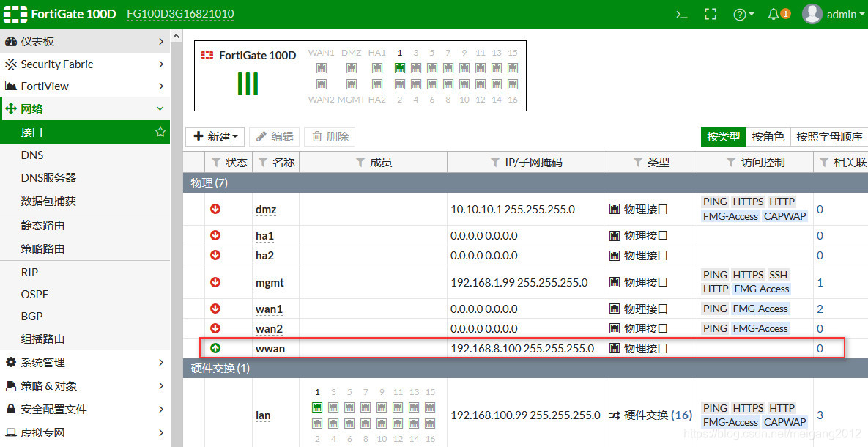Click the 删除 button

coord(330,136)
